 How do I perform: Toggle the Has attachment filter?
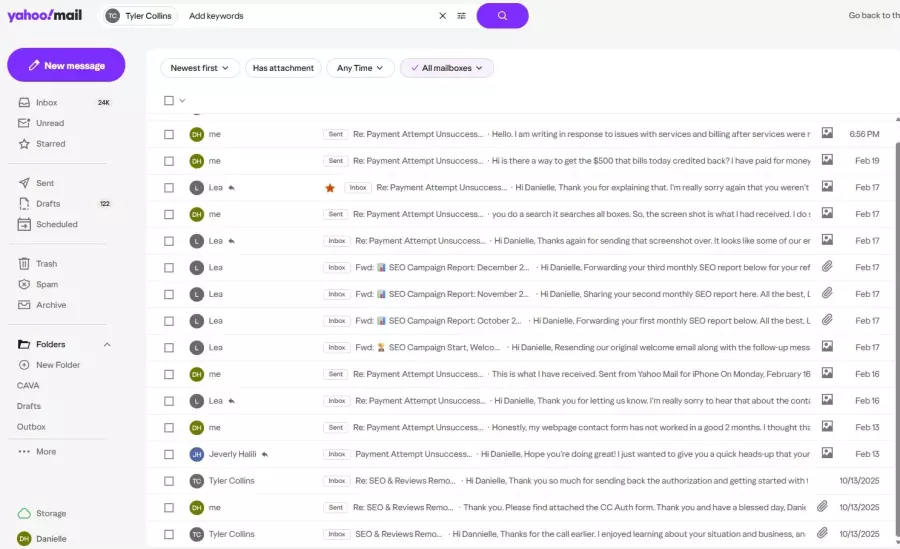click(283, 68)
